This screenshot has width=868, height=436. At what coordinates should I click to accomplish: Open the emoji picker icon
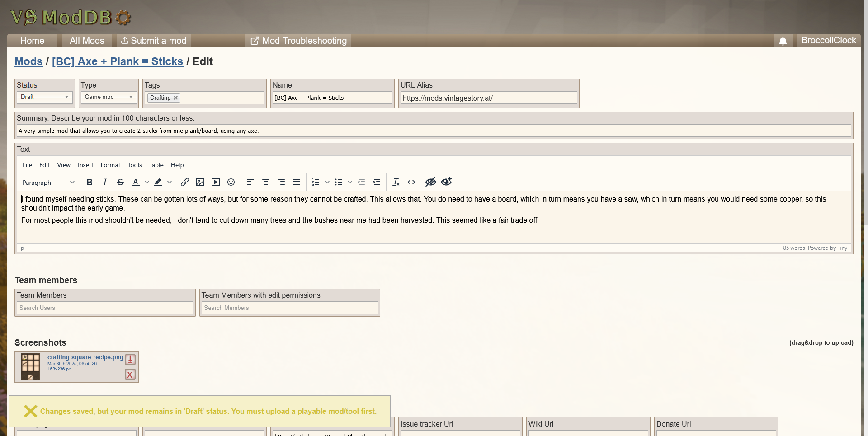coord(231,182)
